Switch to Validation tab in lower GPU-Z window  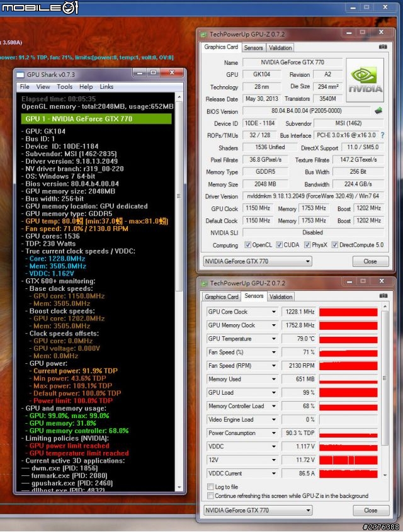[x=281, y=297]
